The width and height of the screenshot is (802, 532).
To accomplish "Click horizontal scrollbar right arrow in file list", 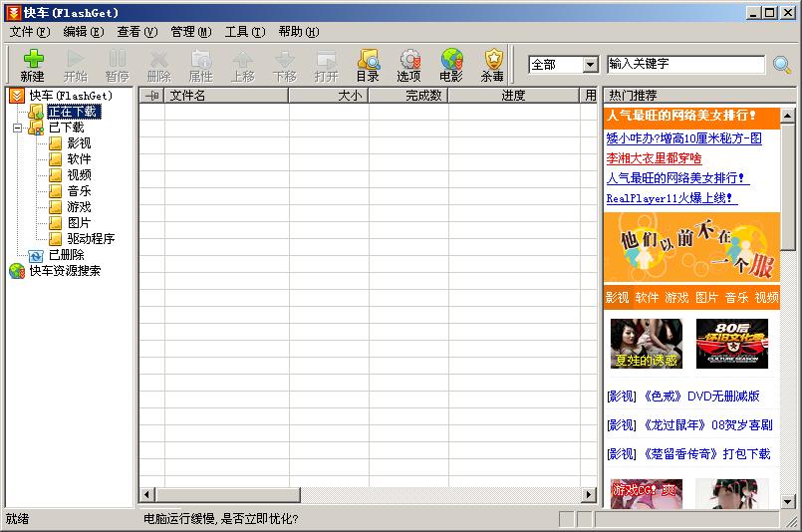I will (589, 494).
